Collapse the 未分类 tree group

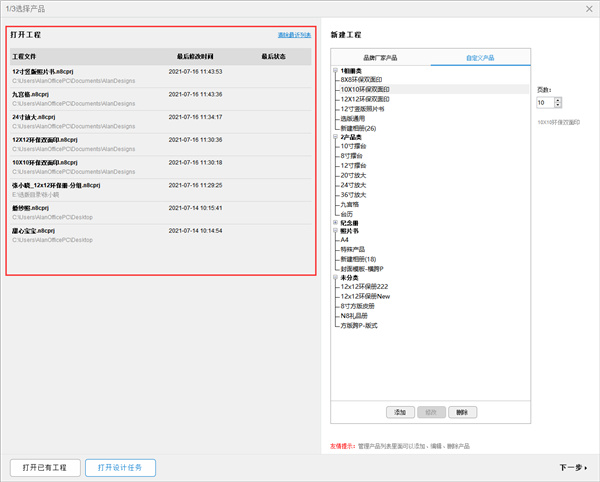tap(335, 277)
